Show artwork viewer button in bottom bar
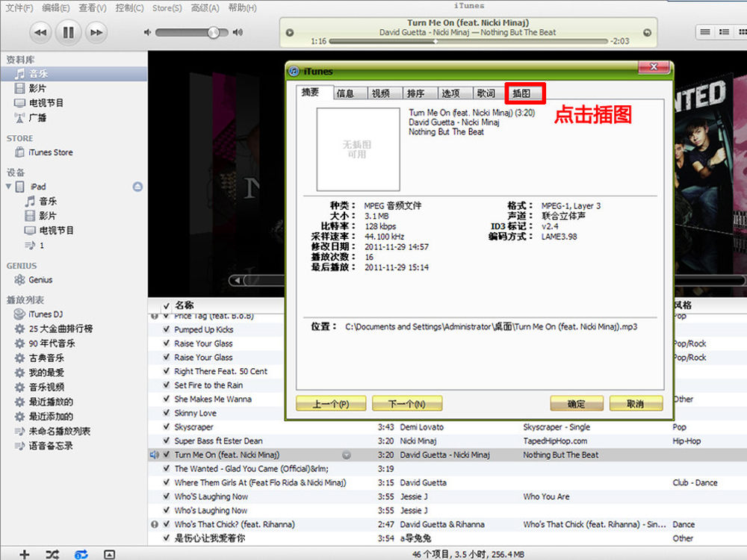Viewport: 747px width, 560px height. [x=110, y=554]
